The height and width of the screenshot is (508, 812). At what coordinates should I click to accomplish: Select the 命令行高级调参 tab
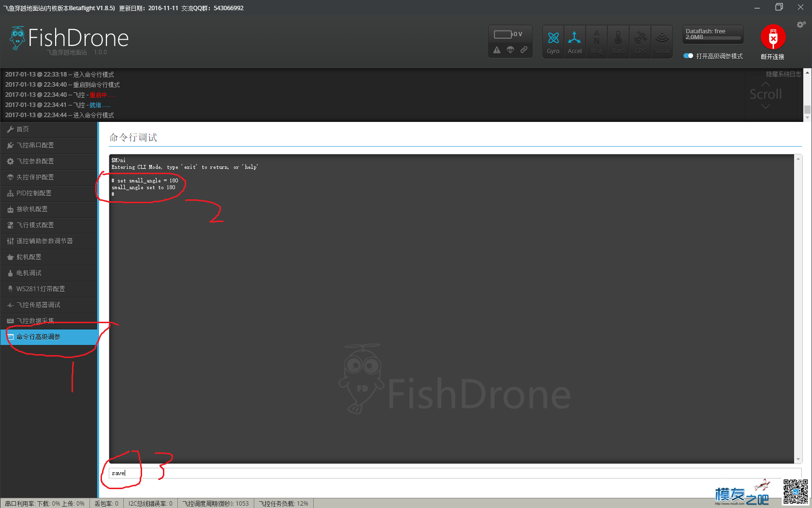[x=48, y=337]
